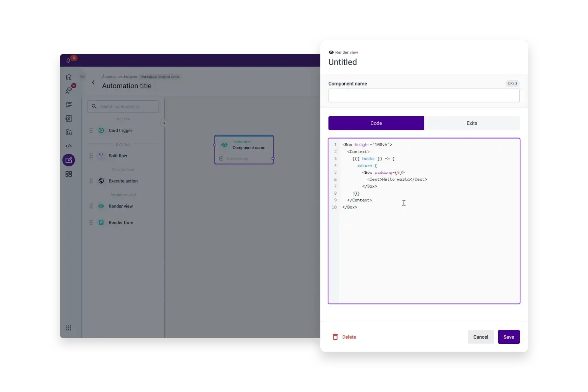Collapse the components panel with chevron
The height and width of the screenshot is (392, 588).
point(164,123)
